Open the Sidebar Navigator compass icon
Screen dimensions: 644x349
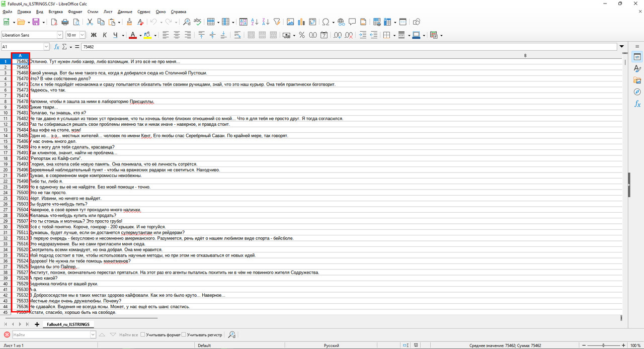(x=637, y=92)
